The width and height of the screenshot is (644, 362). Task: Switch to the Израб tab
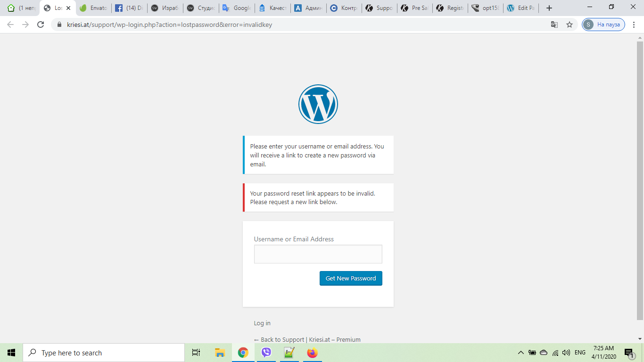pos(165,8)
